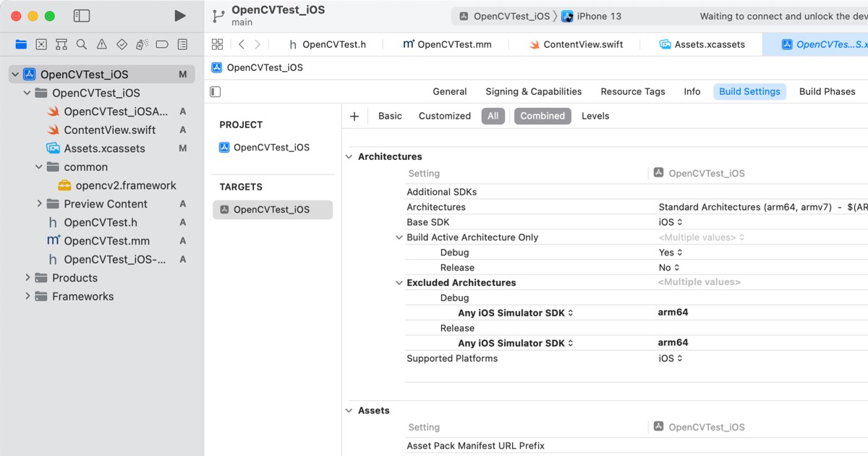Switch to the Levels view
Screen dimensions: 868x456
coord(595,116)
